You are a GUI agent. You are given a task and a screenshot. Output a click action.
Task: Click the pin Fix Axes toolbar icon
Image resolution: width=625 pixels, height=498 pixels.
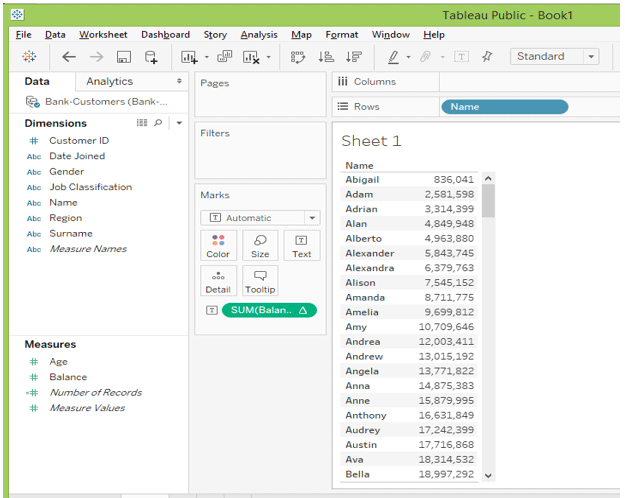pyautogui.click(x=487, y=57)
